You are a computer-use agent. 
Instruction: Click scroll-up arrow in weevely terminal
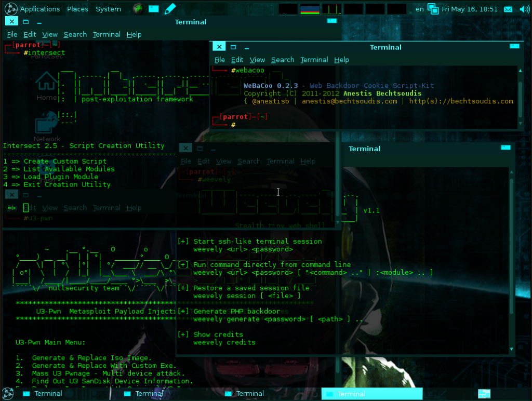(512, 172)
